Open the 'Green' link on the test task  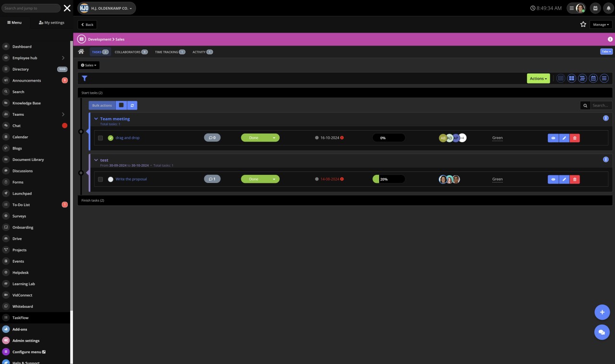497,179
